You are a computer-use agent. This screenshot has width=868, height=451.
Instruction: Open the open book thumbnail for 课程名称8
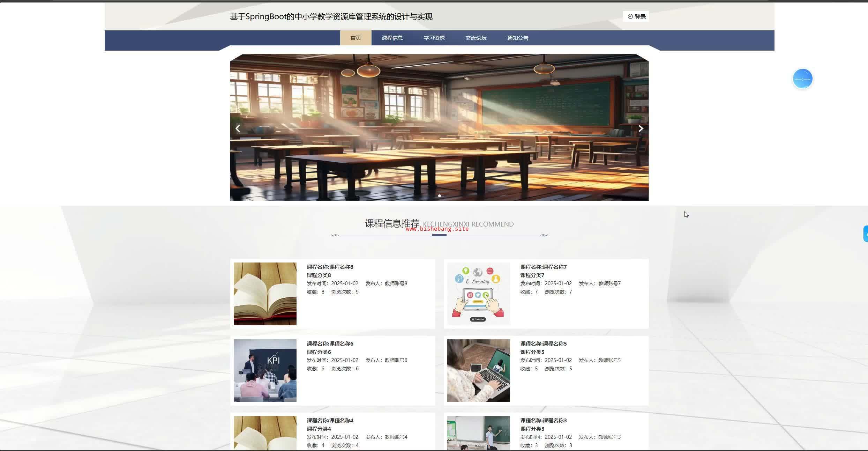(265, 294)
